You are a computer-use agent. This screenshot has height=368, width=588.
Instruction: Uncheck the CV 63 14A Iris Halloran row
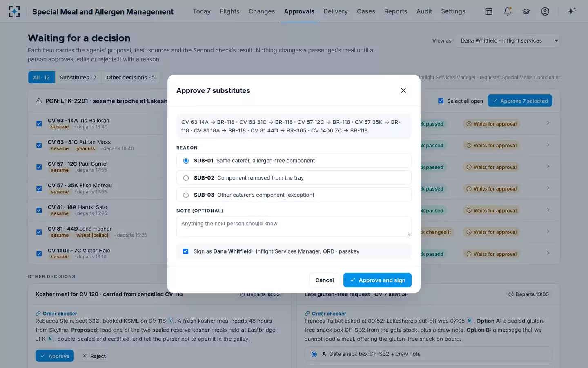tap(39, 123)
